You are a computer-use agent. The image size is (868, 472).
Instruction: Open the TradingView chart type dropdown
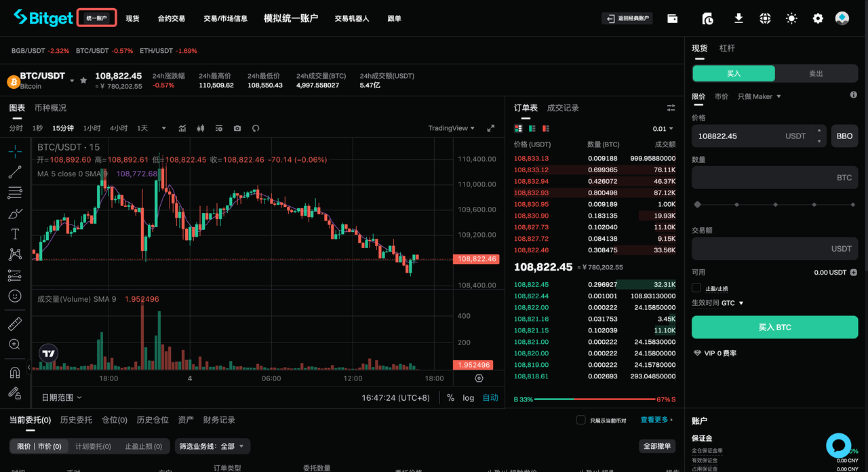451,128
